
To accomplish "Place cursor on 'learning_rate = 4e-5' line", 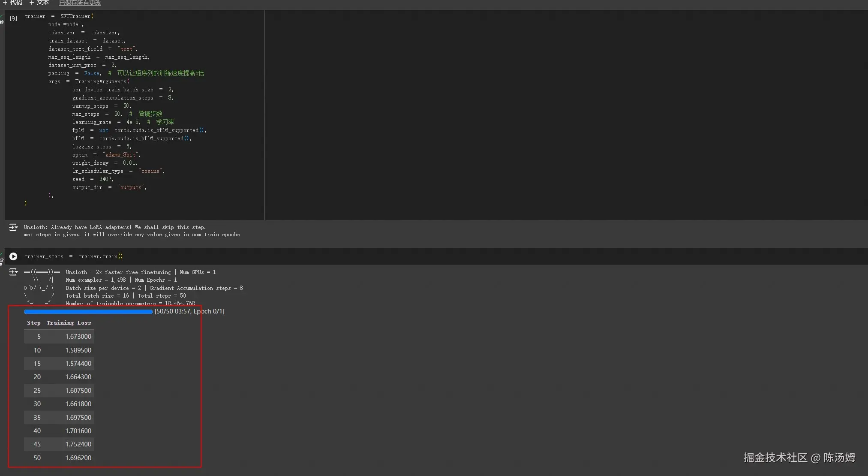I will 106,122.
